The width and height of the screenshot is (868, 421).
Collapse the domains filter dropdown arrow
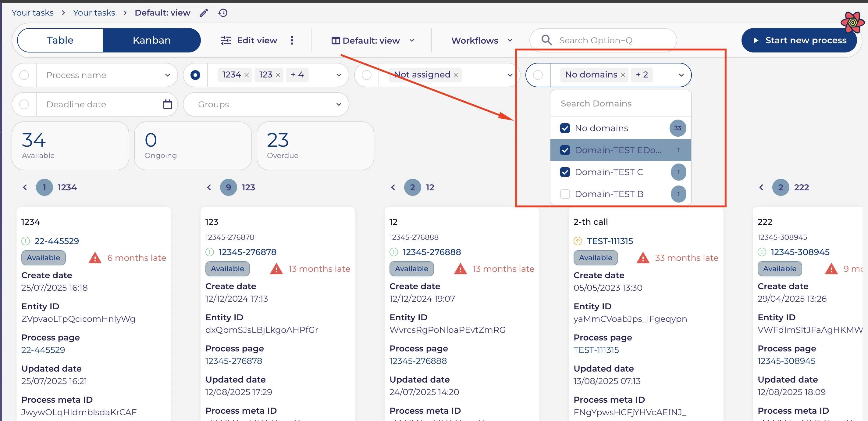tap(681, 75)
